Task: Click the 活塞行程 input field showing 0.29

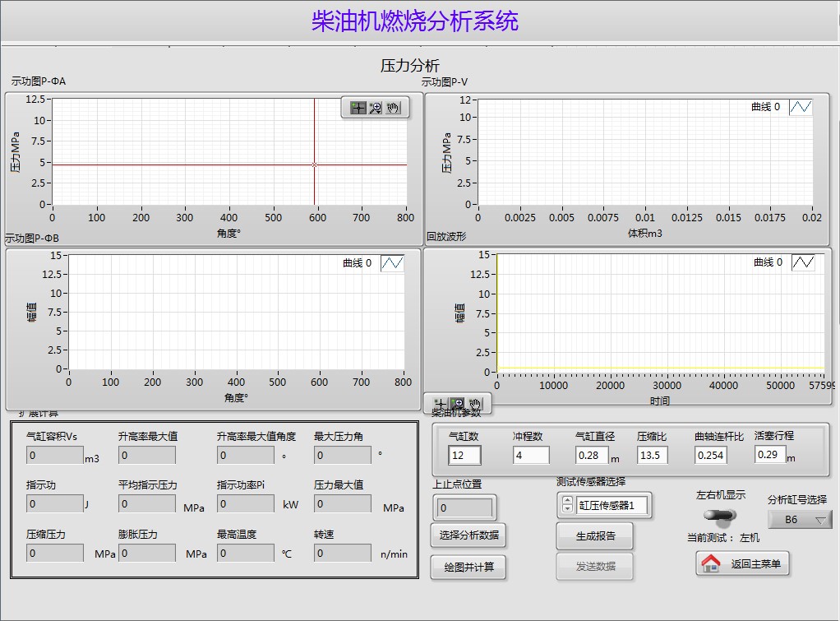Action: click(770, 455)
